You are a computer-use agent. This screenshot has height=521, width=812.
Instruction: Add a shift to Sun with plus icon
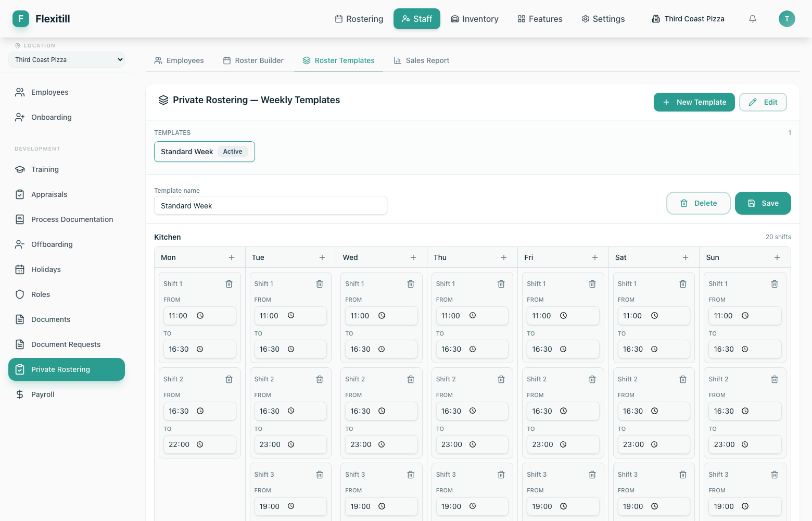point(777,257)
